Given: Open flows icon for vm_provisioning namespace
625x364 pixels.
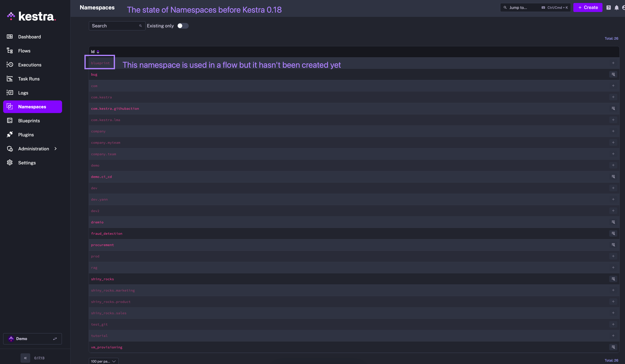Looking at the screenshot, I should 613,347.
